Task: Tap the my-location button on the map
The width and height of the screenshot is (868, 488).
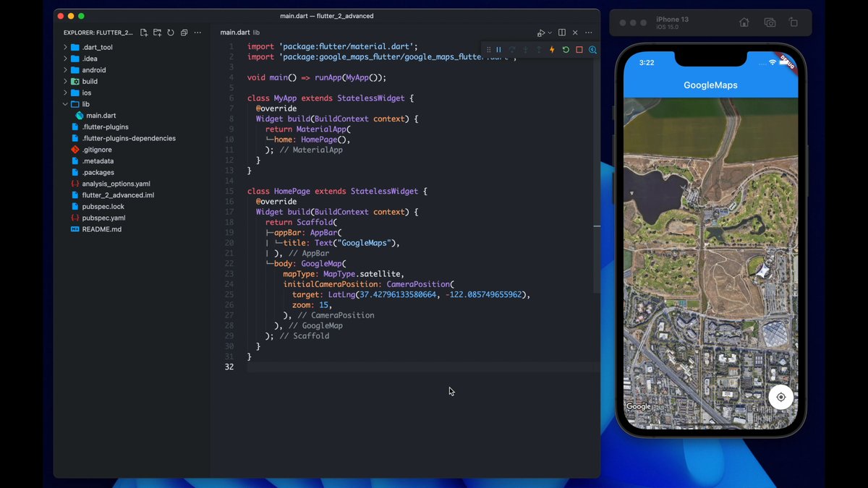Action: pos(780,397)
